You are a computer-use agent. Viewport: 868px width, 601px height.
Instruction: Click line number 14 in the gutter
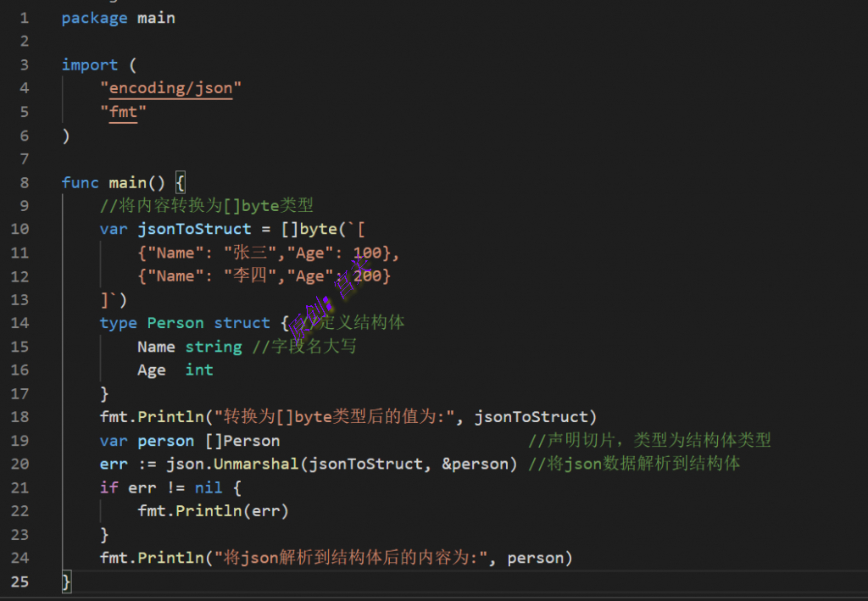pos(19,323)
